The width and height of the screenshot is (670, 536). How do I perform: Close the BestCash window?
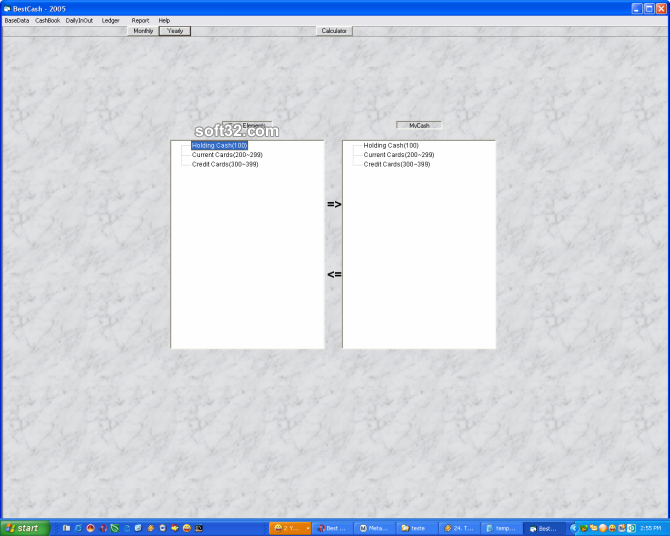661,9
